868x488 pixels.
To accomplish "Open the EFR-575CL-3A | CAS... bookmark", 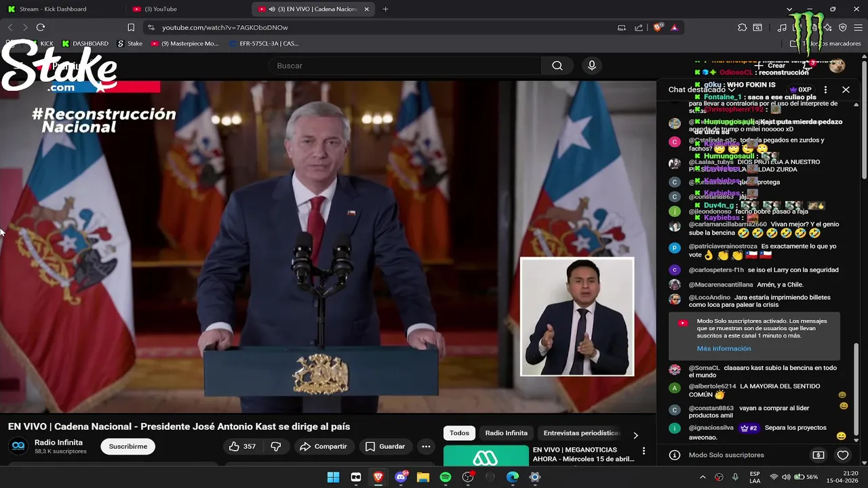I will pyautogui.click(x=263, y=43).
